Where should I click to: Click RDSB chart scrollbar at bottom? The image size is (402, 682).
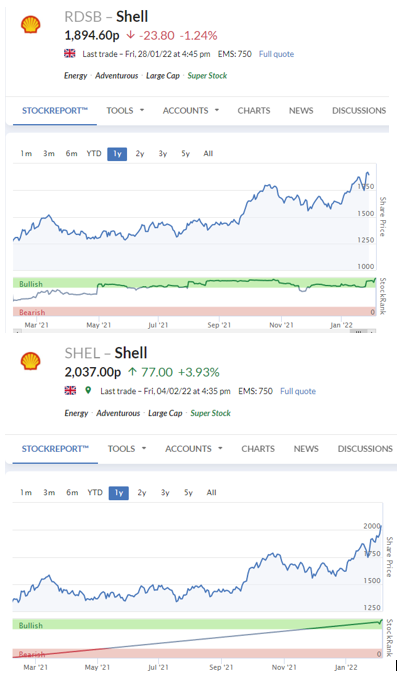click(x=194, y=331)
